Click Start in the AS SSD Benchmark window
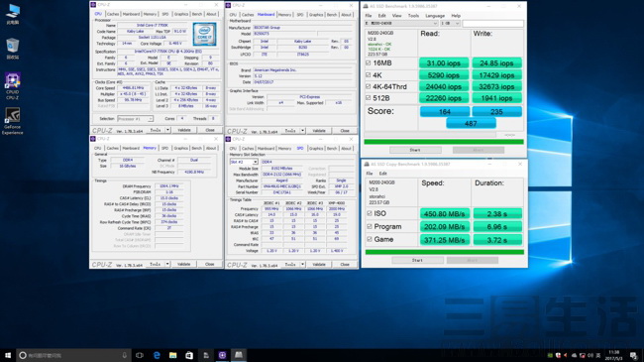 point(415,150)
